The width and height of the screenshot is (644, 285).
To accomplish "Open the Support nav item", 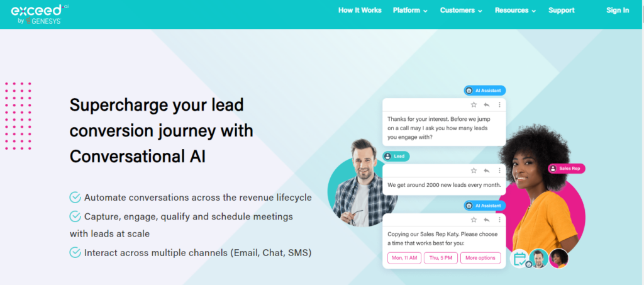I will pyautogui.click(x=561, y=11).
